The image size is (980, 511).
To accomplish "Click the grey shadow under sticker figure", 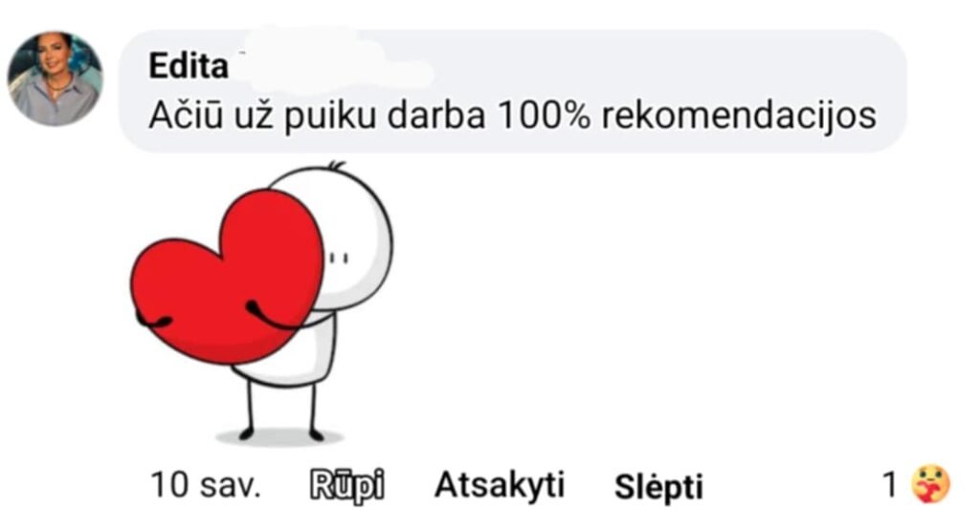I will [x=278, y=436].
